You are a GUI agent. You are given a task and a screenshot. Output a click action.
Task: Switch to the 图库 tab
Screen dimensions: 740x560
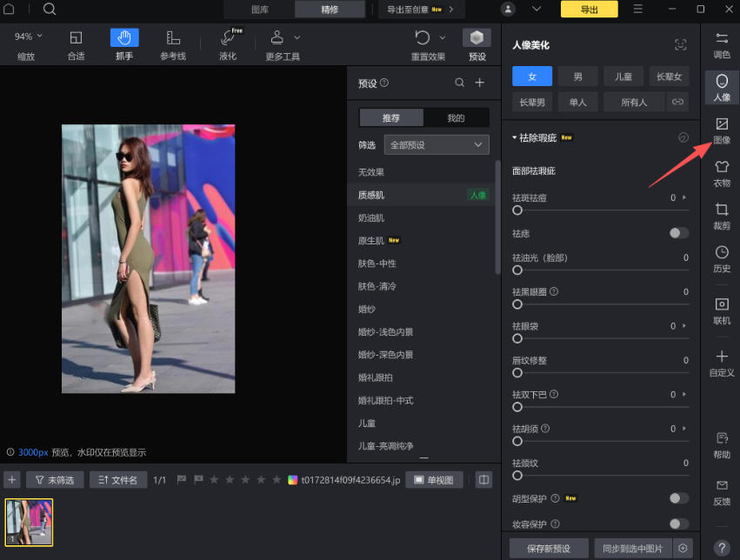(x=259, y=10)
